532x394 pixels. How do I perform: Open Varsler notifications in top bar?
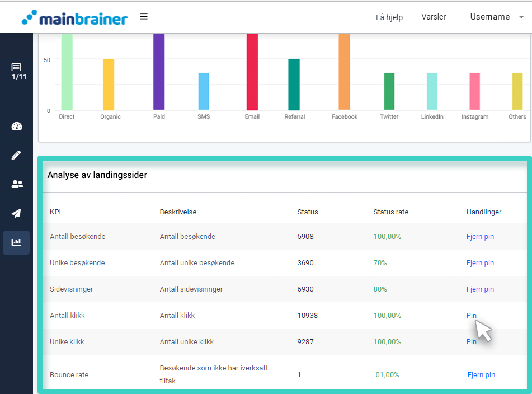434,17
